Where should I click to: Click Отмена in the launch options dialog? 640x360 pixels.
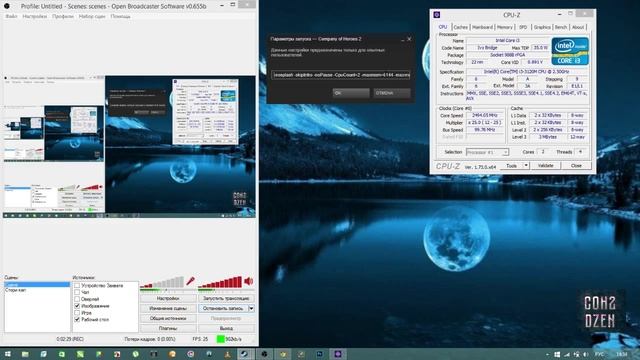(392, 93)
